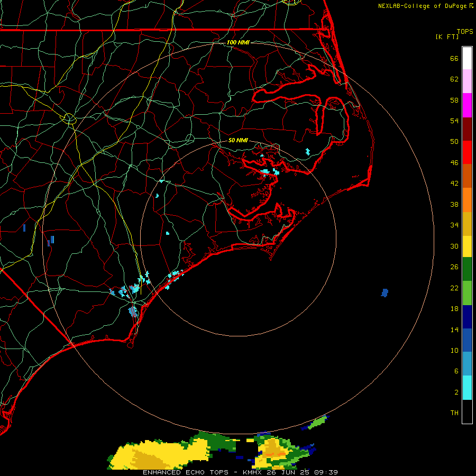Select the 42 legend value

(x=454, y=183)
